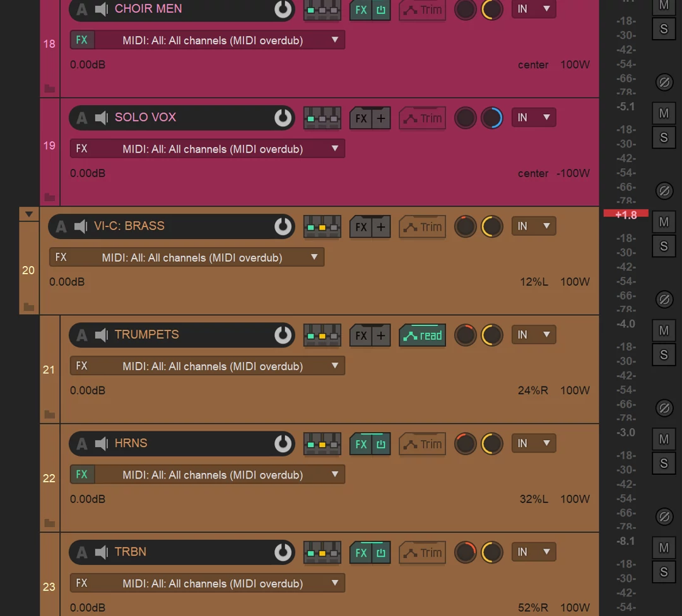Toggle record arm on SOLO VOX track
682x616 pixels.
click(x=283, y=117)
